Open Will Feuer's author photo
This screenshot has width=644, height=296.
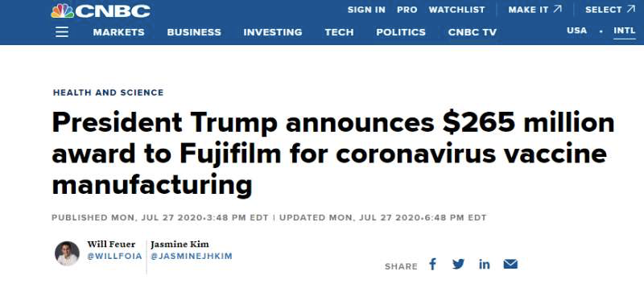coord(67,253)
